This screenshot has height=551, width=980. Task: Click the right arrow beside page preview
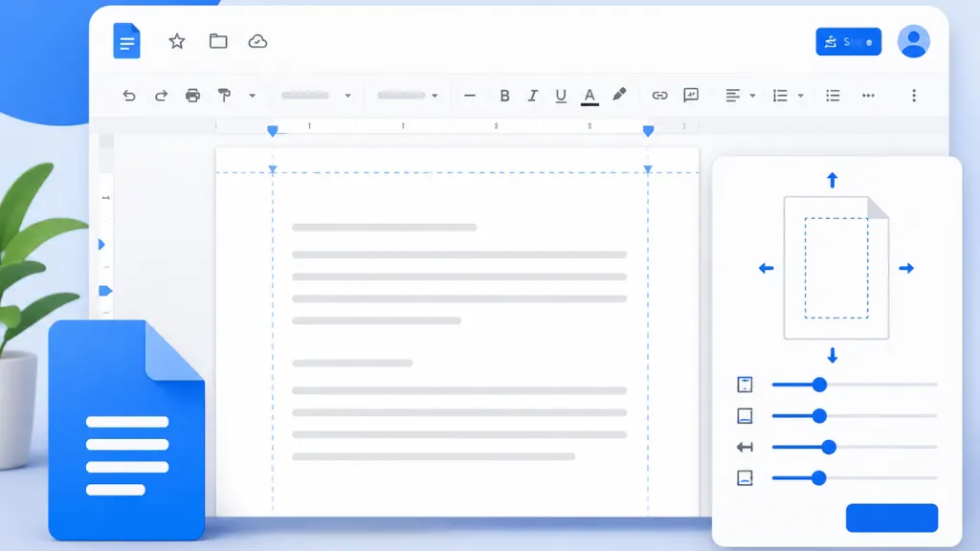(906, 268)
